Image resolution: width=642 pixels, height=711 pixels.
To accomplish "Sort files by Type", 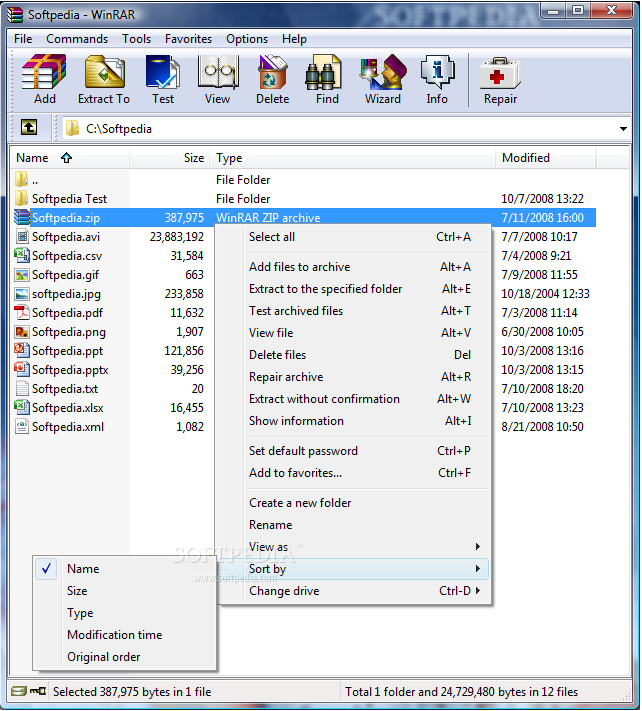I will [x=125, y=613].
